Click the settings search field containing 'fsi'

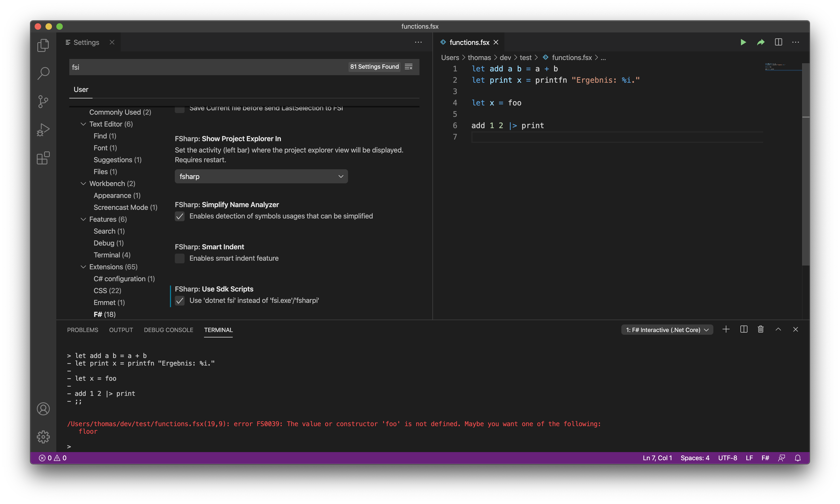(204, 67)
